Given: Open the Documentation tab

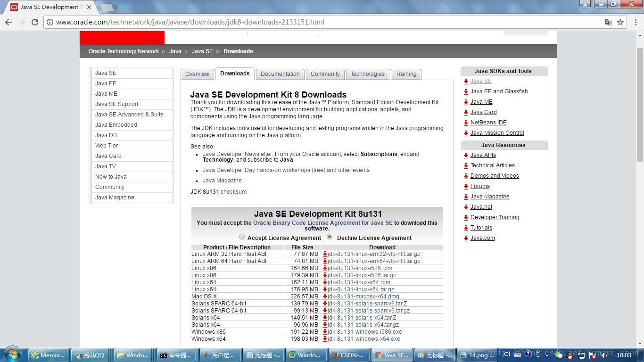Looking at the screenshot, I should pos(280,74).
